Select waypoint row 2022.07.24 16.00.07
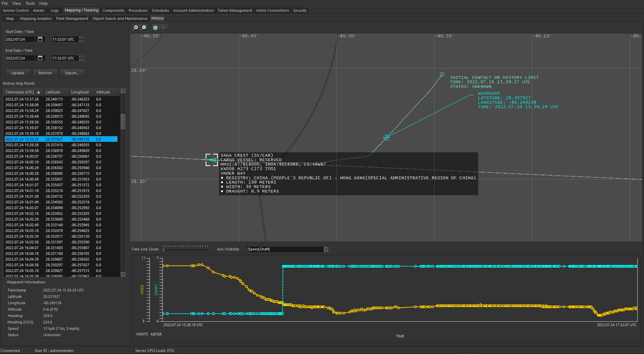 61,156
